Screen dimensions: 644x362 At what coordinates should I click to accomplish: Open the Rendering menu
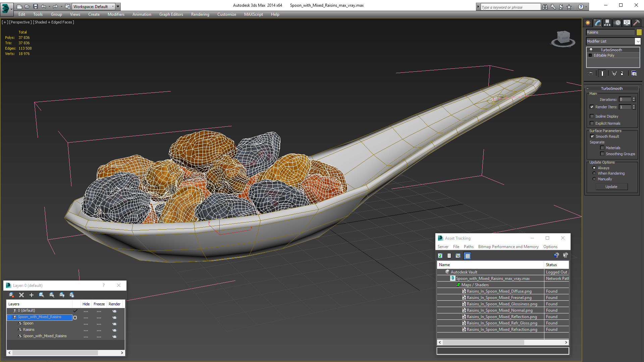pyautogui.click(x=200, y=14)
